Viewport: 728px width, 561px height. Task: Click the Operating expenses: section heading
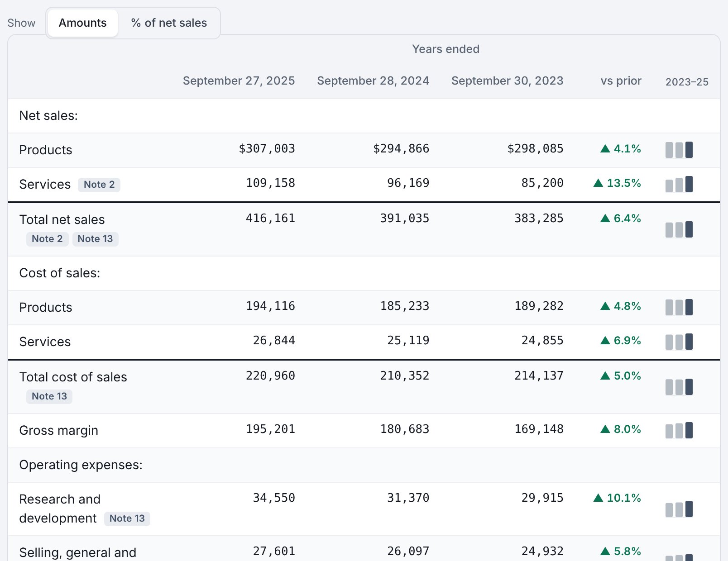click(x=81, y=465)
